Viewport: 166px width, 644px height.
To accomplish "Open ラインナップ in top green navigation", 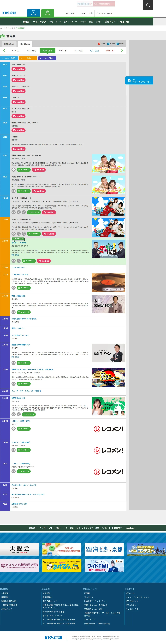I will click(40, 22).
